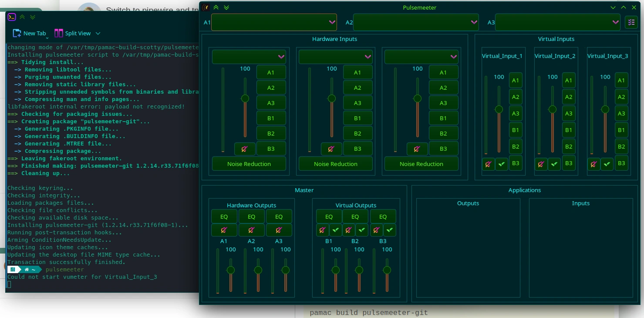Route Virtual_Input_1 to A1
The image size is (644, 318).
click(516, 80)
